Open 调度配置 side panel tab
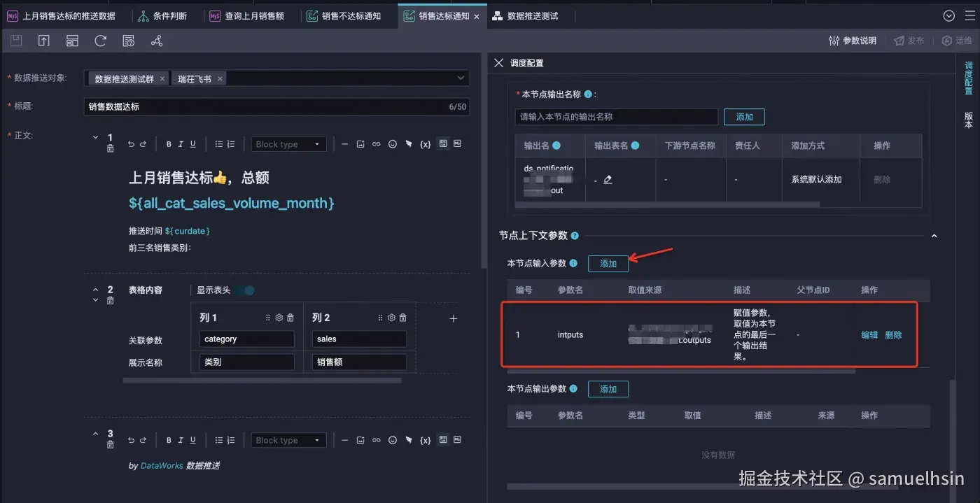The height and width of the screenshot is (503, 980). (969, 78)
